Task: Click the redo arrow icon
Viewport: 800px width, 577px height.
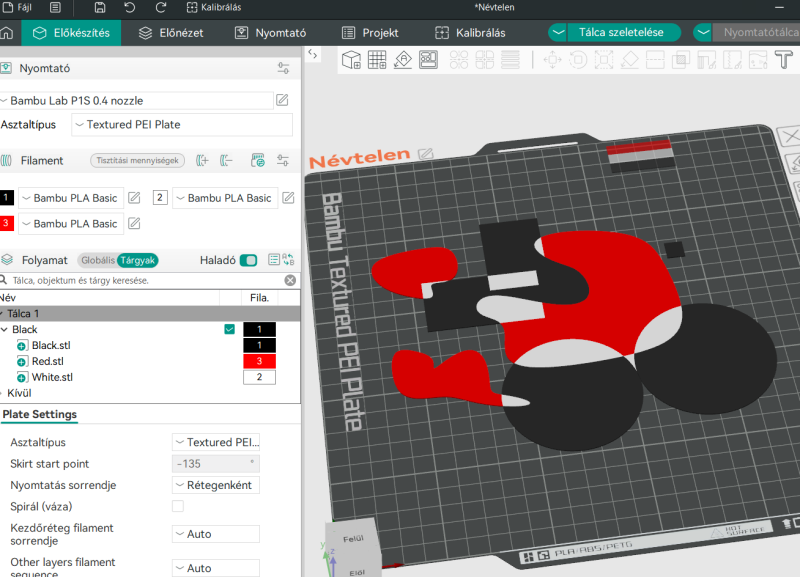Action: 161,7
